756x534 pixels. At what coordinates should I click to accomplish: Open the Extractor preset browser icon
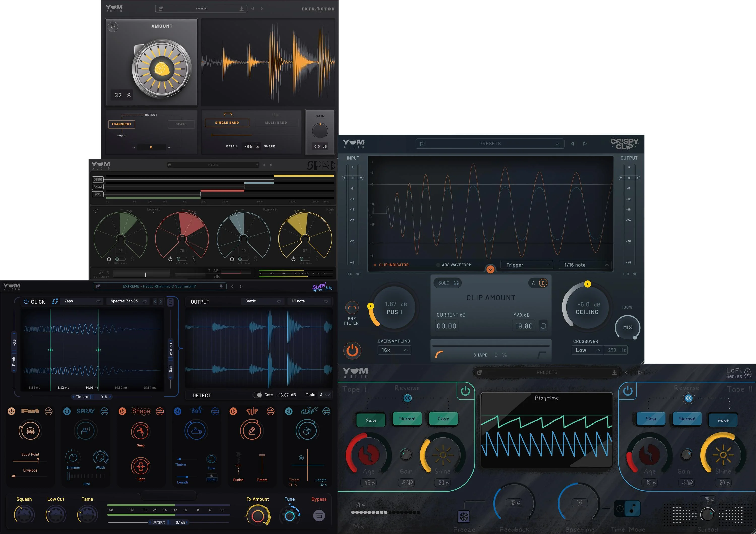[x=161, y=9]
